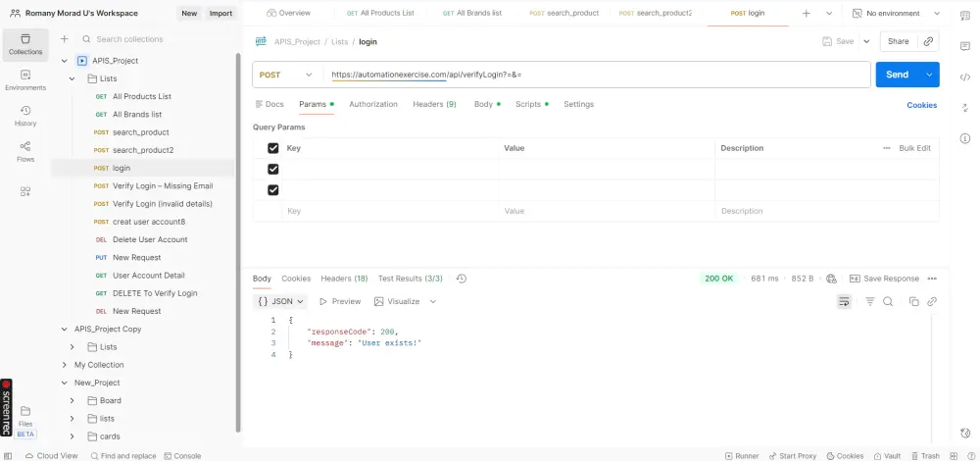This screenshot has height=461, width=980.
Task: Select the Delete User Account request
Action: click(150, 239)
